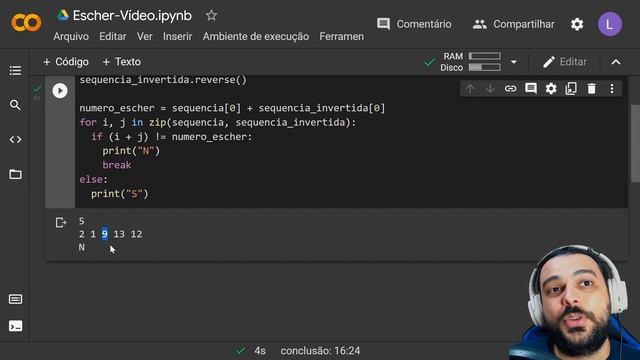Open the account avatar labeled L
This screenshot has height=360, width=640.
click(610, 24)
